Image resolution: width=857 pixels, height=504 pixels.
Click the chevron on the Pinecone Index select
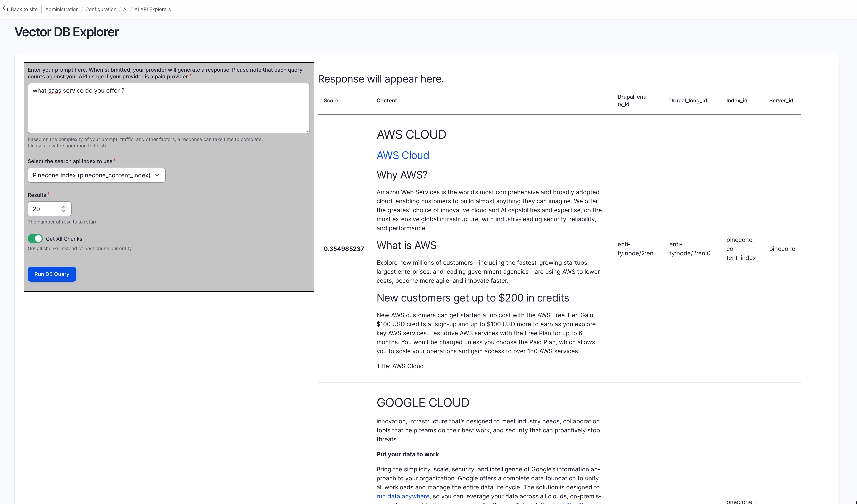click(157, 175)
